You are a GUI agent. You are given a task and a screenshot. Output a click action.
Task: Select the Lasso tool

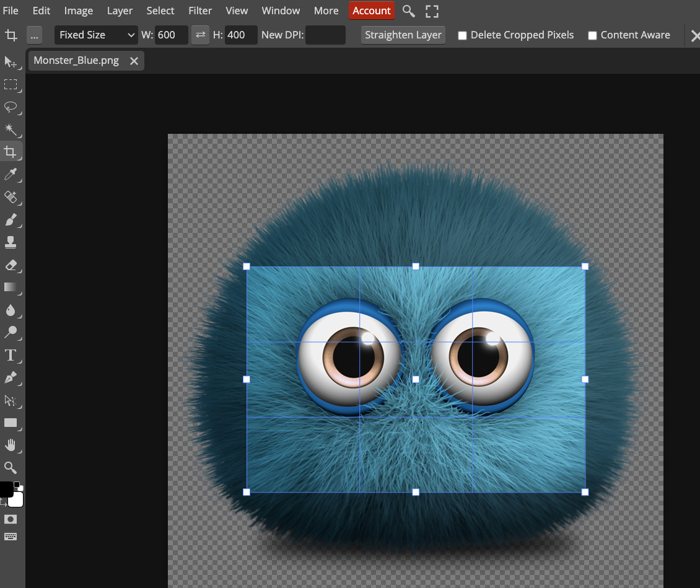pyautogui.click(x=11, y=107)
